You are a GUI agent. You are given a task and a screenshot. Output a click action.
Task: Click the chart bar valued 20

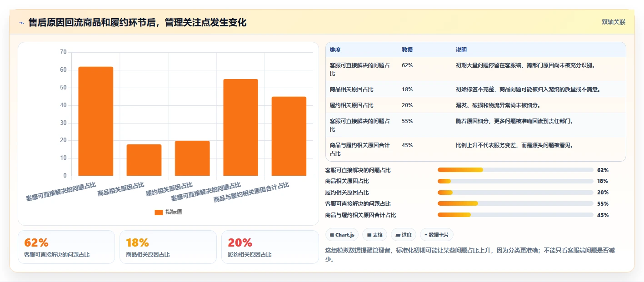[x=192, y=158]
